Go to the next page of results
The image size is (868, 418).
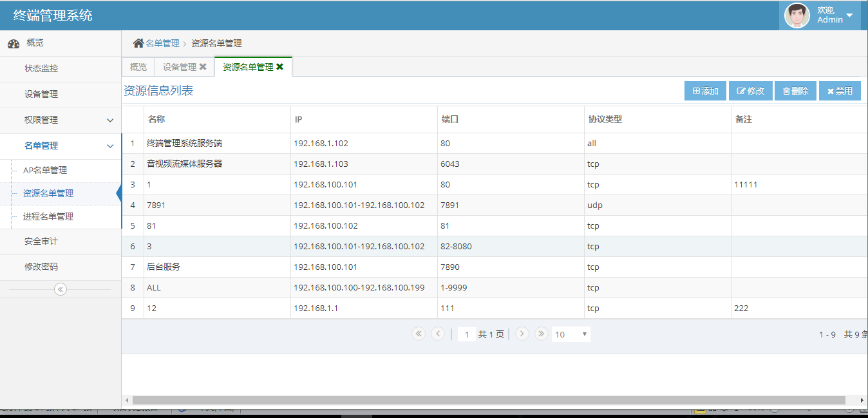[522, 334]
